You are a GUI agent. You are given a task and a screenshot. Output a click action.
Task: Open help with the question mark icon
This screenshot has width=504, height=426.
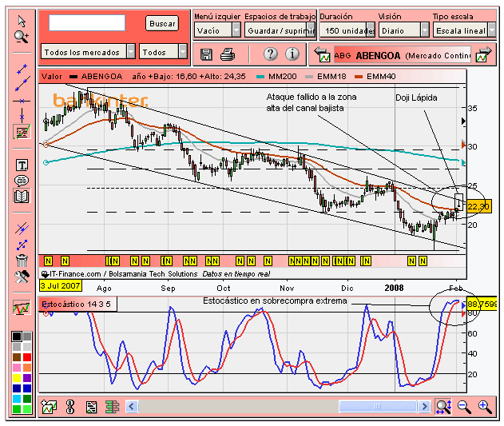coord(271,54)
